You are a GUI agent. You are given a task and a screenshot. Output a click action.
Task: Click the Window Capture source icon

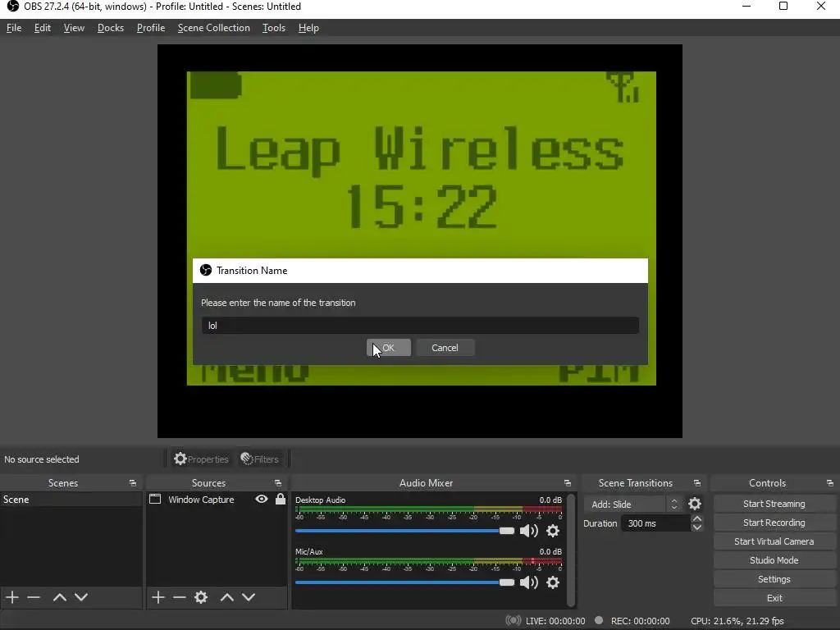tap(155, 500)
